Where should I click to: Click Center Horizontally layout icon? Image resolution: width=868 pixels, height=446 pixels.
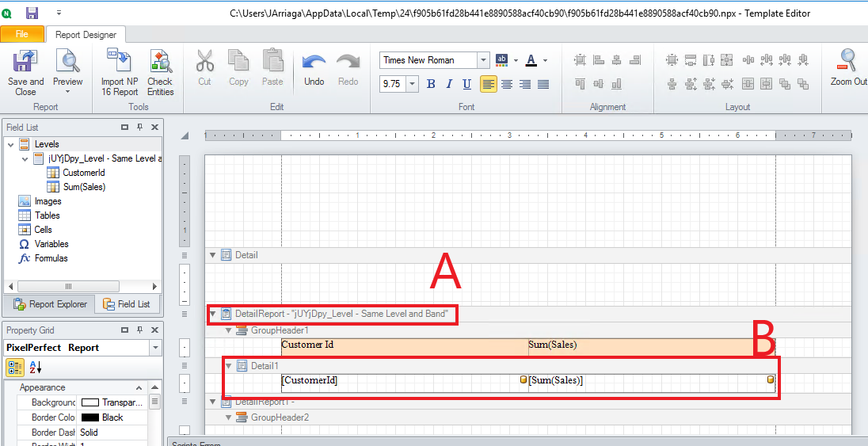pyautogui.click(x=748, y=84)
